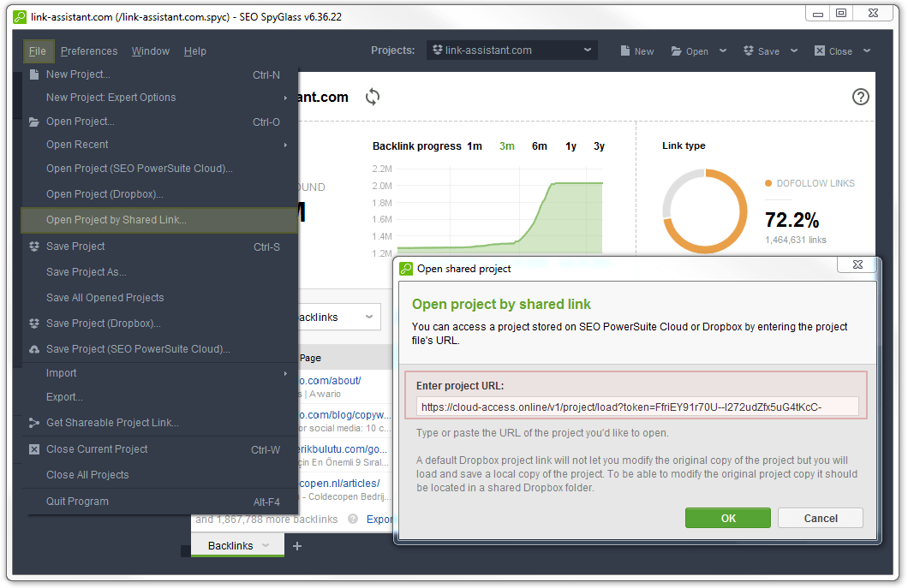The width and height of the screenshot is (908, 588).
Task: Click the Enter project URL field
Action: point(637,407)
